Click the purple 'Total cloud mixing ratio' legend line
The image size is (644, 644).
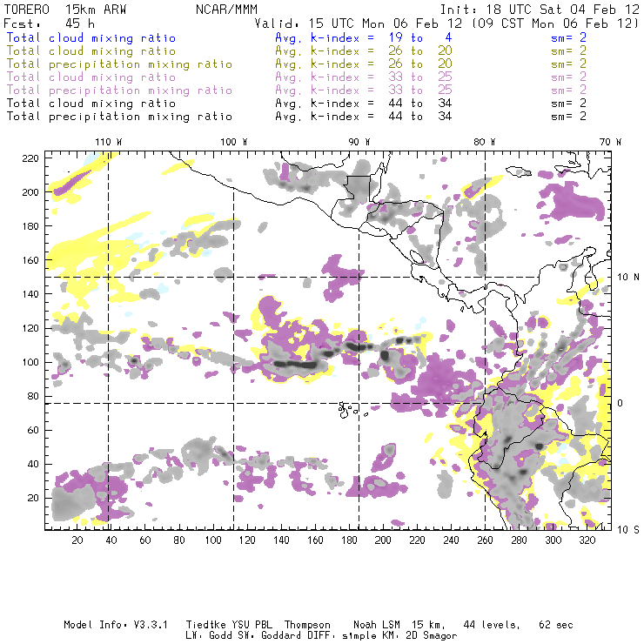(91, 77)
